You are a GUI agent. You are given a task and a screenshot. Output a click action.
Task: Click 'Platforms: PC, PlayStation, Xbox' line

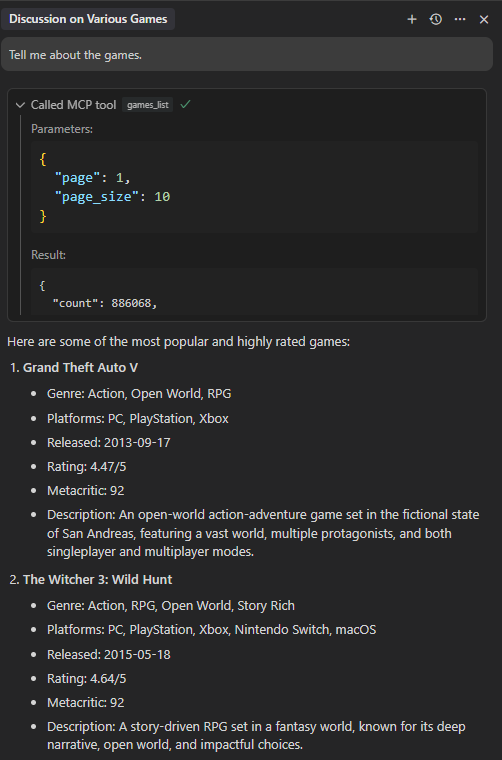(138, 418)
